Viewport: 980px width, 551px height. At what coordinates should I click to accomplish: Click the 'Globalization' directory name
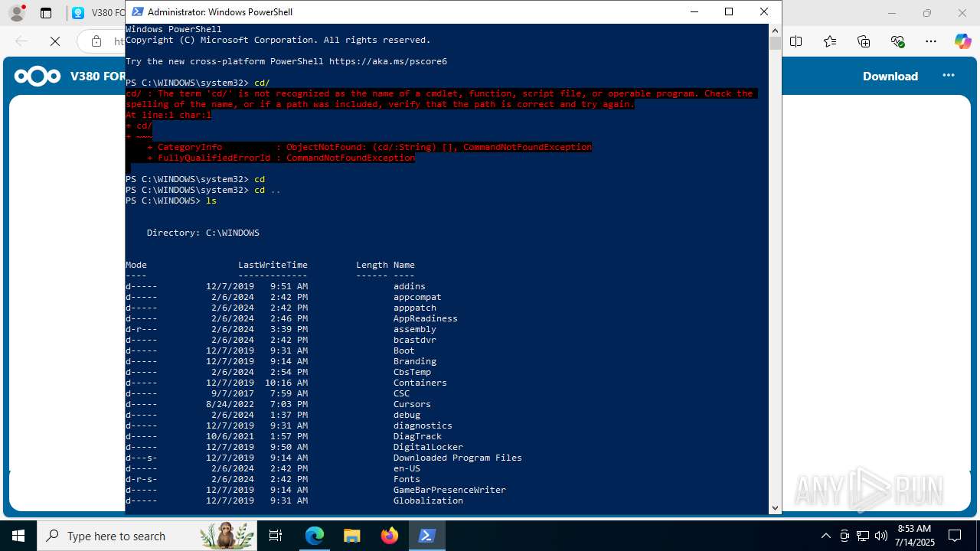(x=428, y=500)
